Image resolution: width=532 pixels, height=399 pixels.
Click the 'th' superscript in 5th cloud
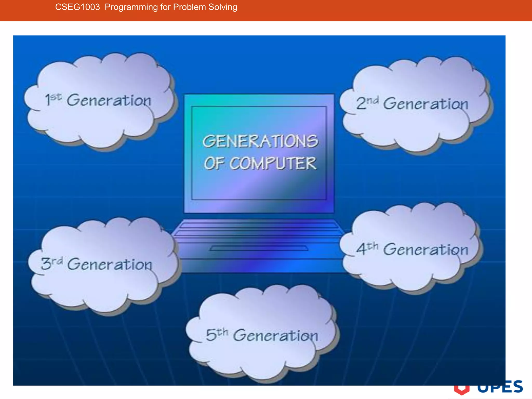click(x=223, y=332)
